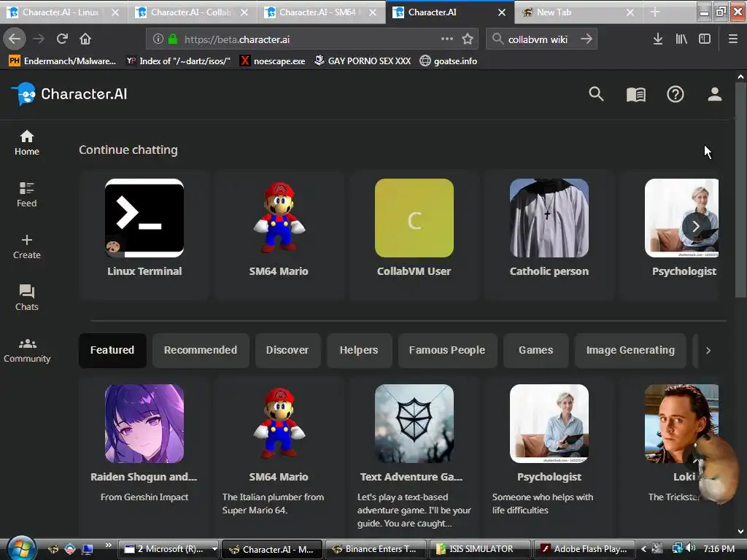Bookmark this page with star icon
Image resolution: width=747 pixels, height=560 pixels.
[x=468, y=39]
